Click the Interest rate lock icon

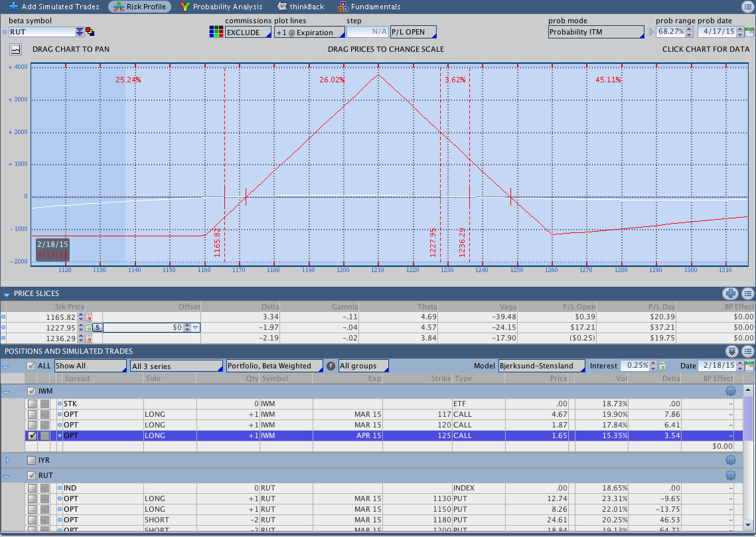pyautogui.click(x=662, y=366)
